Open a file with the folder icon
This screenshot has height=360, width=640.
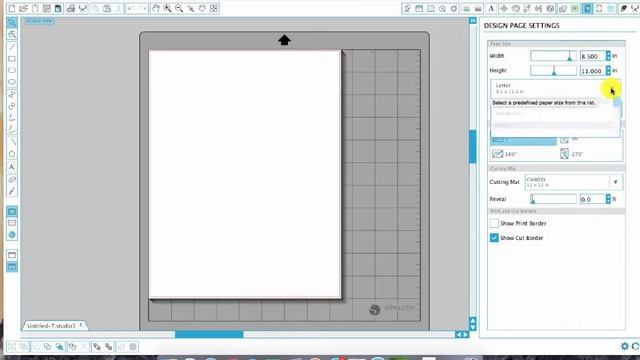23,8
